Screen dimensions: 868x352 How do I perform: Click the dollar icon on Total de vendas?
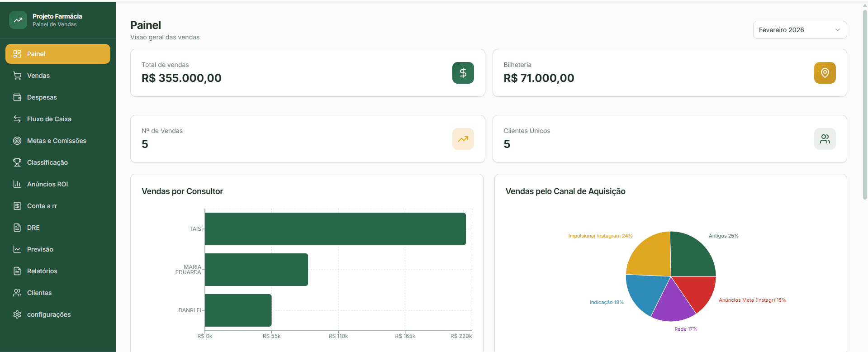(x=463, y=73)
